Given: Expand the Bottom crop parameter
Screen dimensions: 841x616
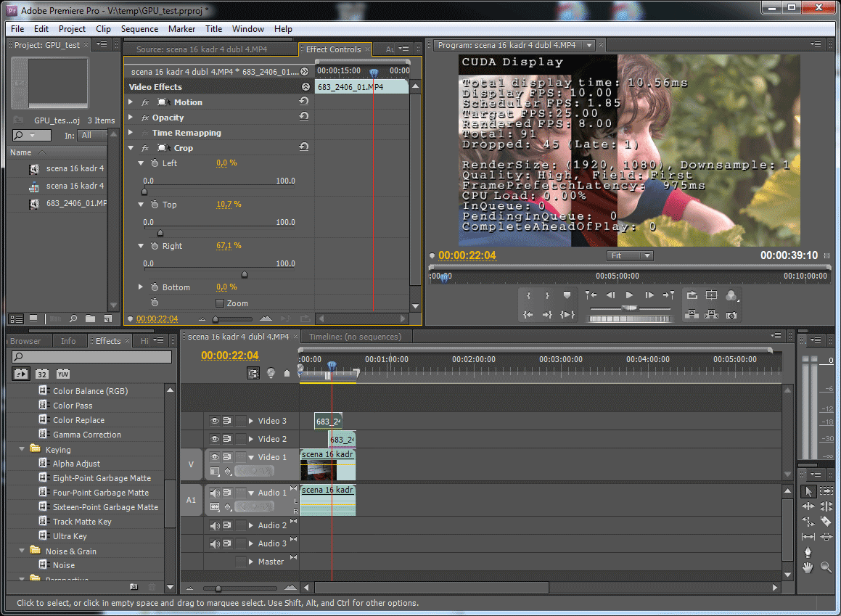Looking at the screenshot, I should (141, 287).
